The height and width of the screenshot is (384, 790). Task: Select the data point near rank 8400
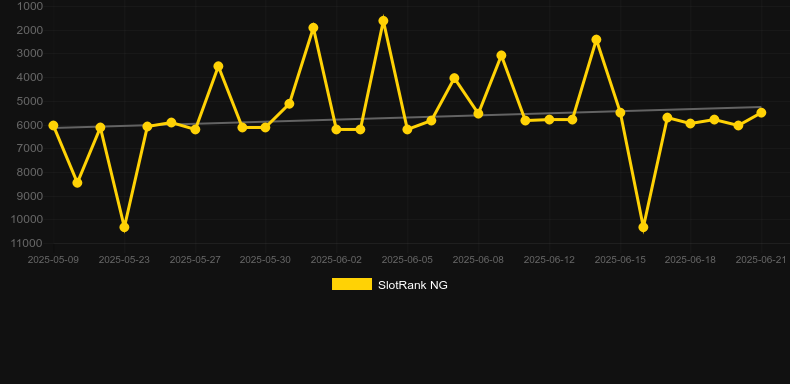[x=77, y=182]
